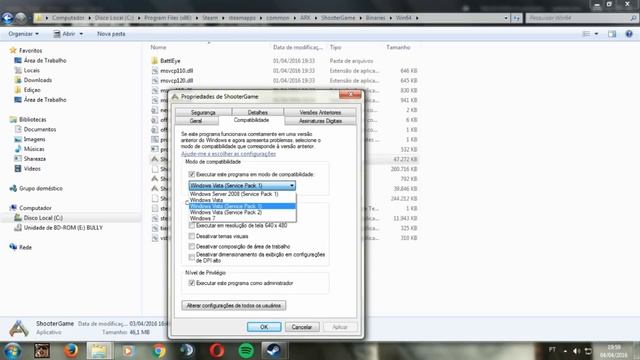This screenshot has width=640, height=360.
Task: Click the BattlEye folder icon
Action: [155, 61]
